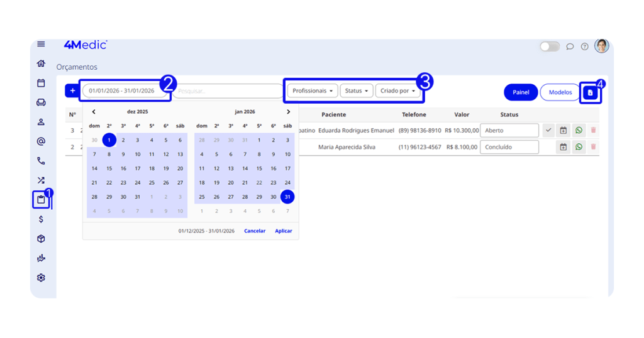Open the Orçamentos clipboard icon in sidebar
Viewport: 644px width, 338px height.
pos(41,200)
